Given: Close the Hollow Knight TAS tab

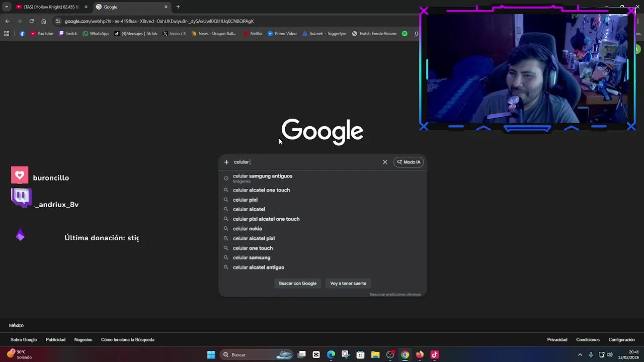Looking at the screenshot, I should [86, 7].
